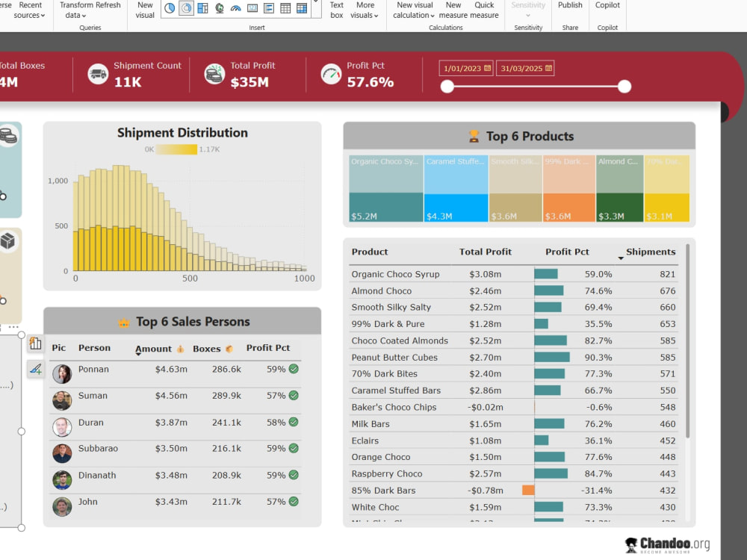Insert a table visual
The image size is (747, 560).
[x=285, y=8]
